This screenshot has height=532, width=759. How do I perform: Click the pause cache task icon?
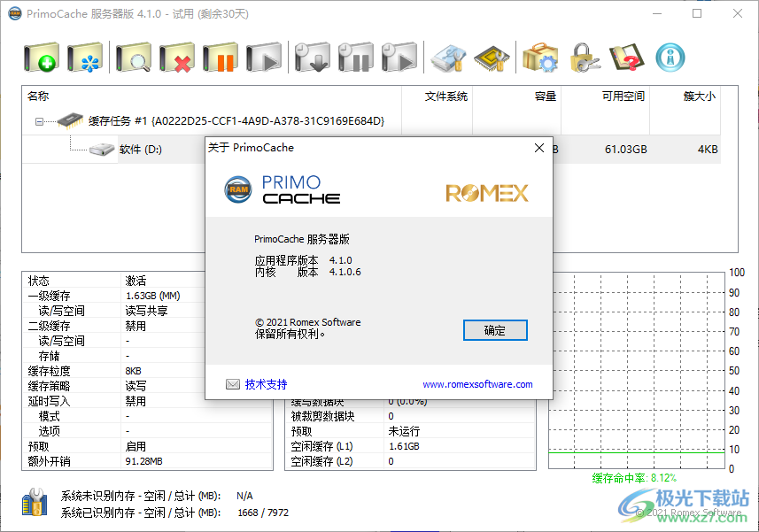(x=221, y=58)
